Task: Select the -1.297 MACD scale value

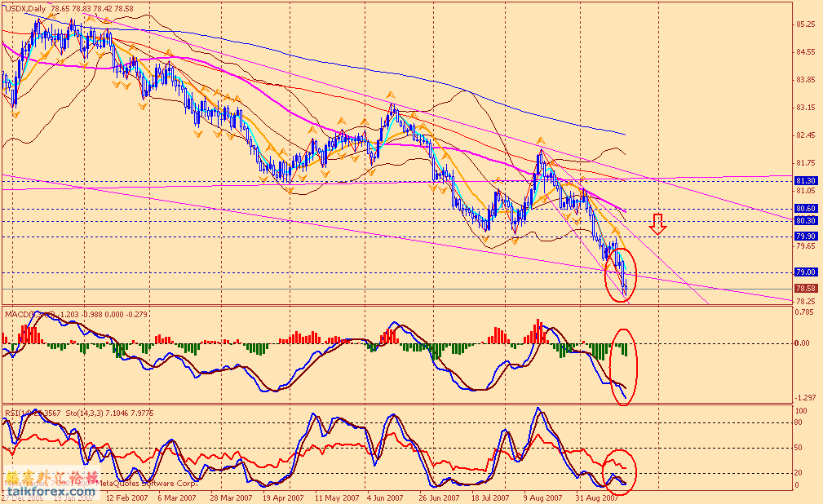Action: click(806, 398)
